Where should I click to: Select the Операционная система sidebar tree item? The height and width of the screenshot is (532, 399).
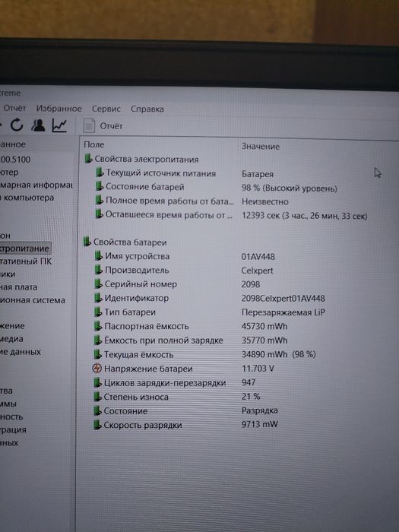[x=33, y=300]
